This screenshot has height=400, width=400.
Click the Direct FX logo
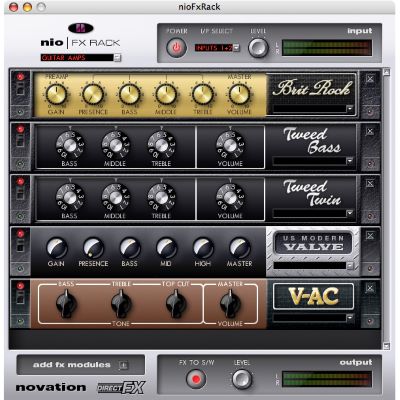(x=121, y=387)
